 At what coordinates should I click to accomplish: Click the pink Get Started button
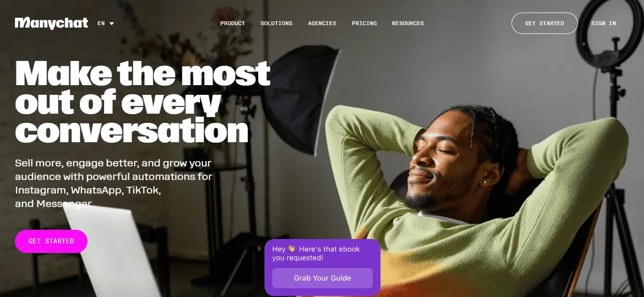coord(51,241)
